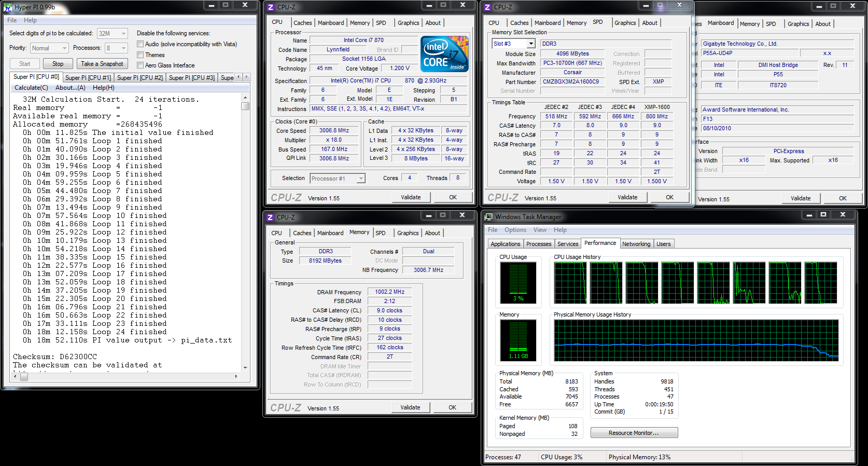The height and width of the screenshot is (466, 868).
Task: Open View menu in Task Manager
Action: [540, 230]
